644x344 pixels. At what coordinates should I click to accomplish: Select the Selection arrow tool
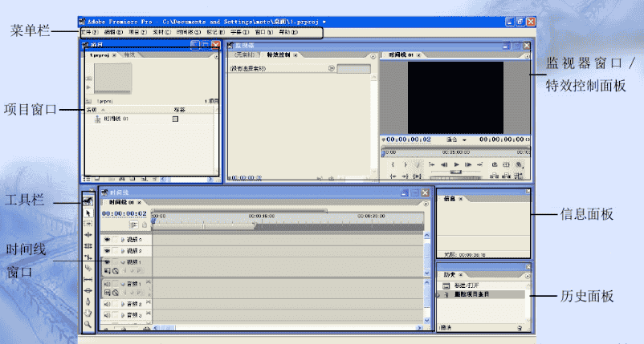coord(88,214)
